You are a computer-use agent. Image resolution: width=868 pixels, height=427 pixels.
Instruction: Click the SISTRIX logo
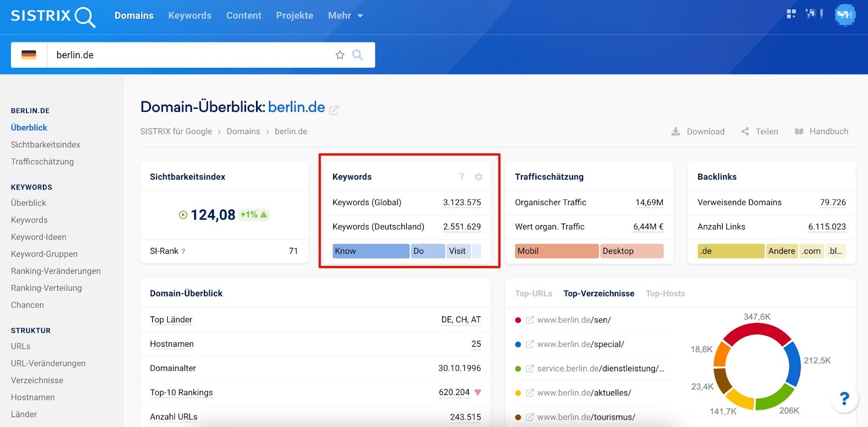[53, 16]
